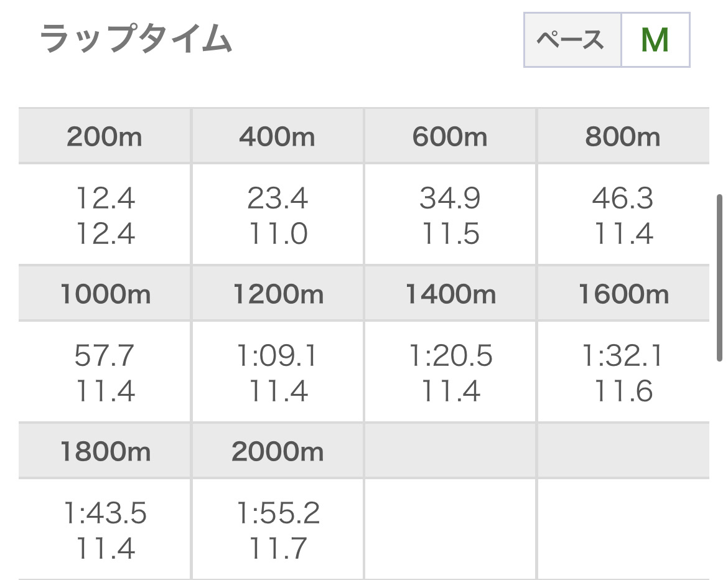
Task: Click the ペース label box
Action: click(572, 40)
